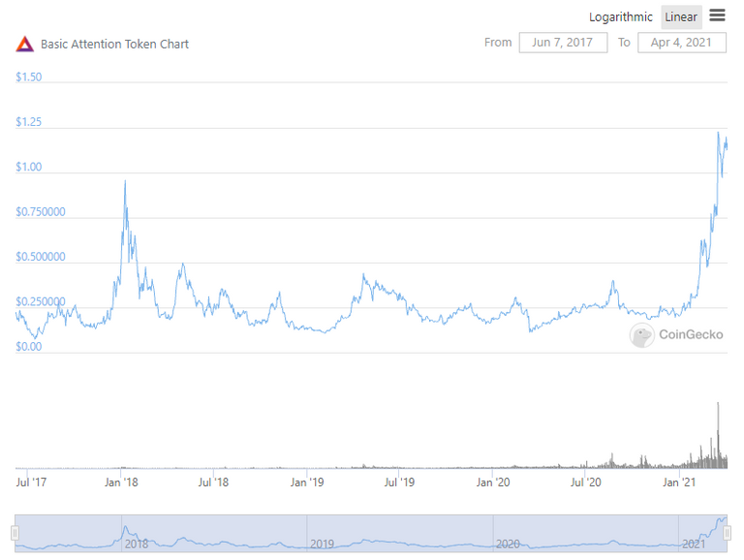Click the Basic Attention Token logo icon

click(24, 45)
